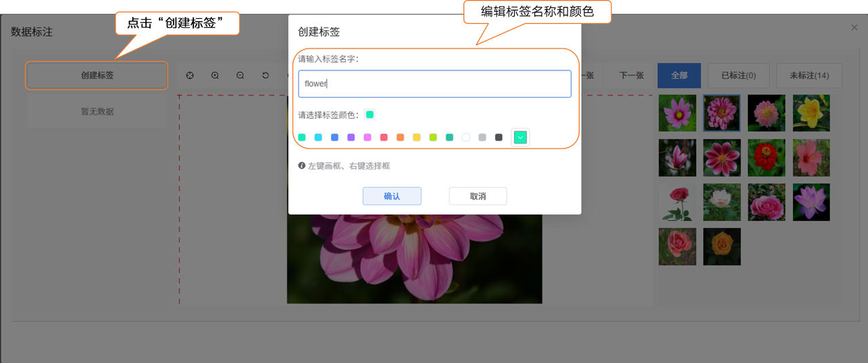Click the zoom in magnifier icon
Screen dimensions: 868x363
[215, 76]
